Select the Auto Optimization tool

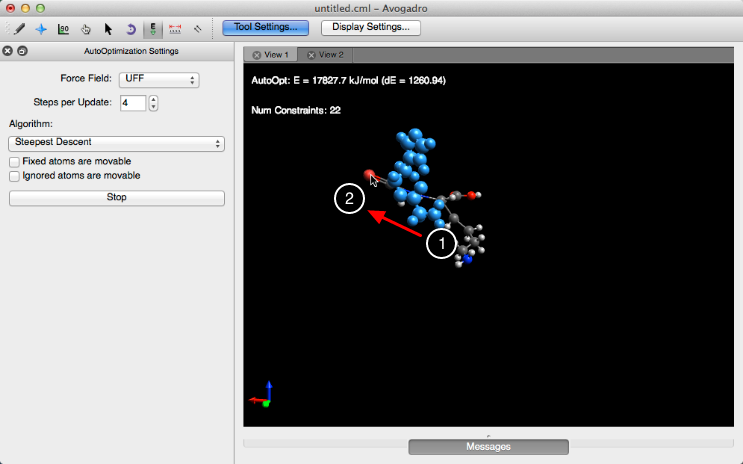(x=153, y=29)
